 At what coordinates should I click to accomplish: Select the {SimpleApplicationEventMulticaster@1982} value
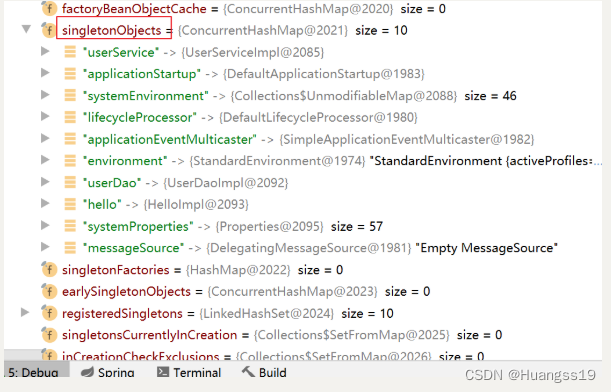(407, 139)
